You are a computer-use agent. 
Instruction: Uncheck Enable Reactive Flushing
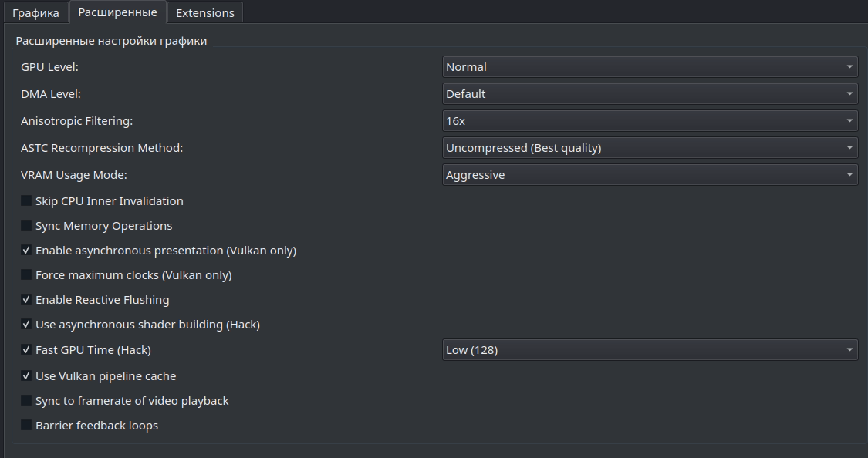point(27,300)
